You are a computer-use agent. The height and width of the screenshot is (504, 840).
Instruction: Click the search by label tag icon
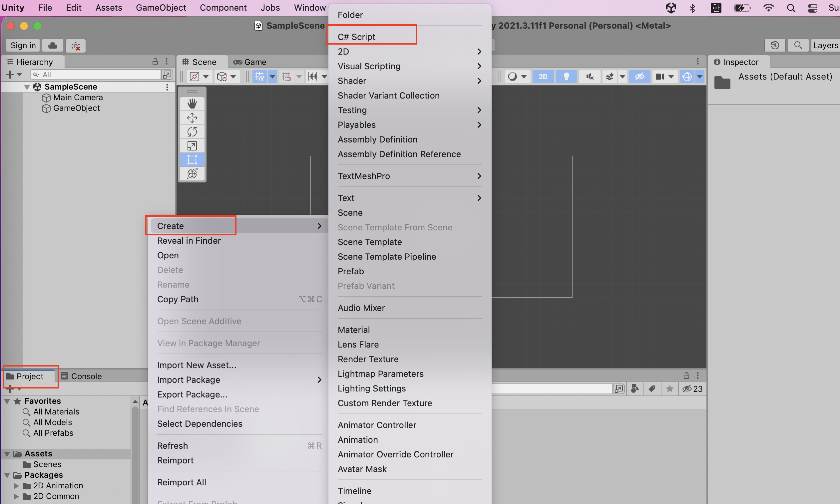(x=652, y=389)
